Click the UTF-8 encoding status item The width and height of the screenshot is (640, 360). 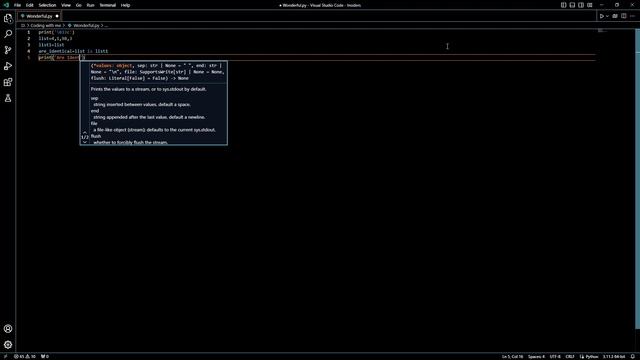(555, 356)
